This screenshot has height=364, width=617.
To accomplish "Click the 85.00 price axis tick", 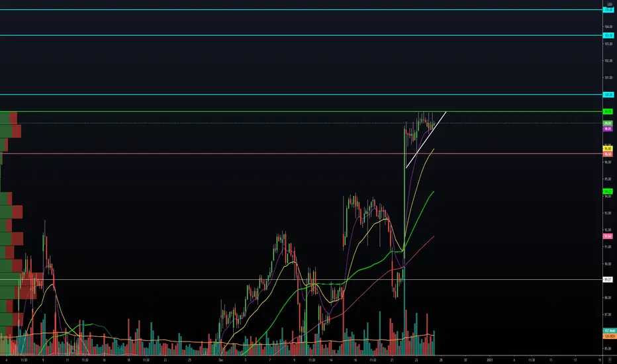I will (x=608, y=348).
